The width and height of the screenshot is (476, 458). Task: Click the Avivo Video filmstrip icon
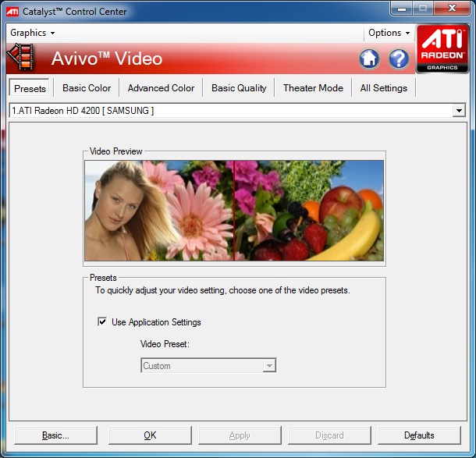click(20, 57)
